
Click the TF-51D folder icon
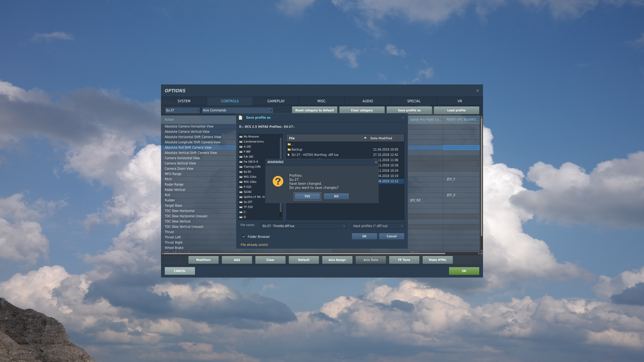[x=241, y=207]
